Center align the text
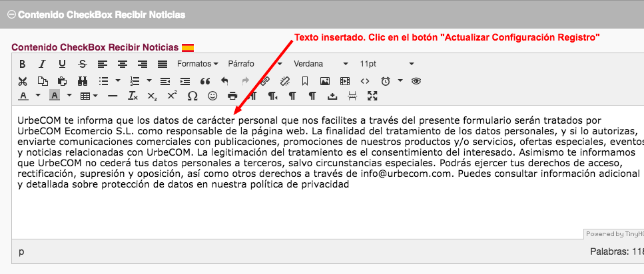The image size is (644, 274). 123,64
